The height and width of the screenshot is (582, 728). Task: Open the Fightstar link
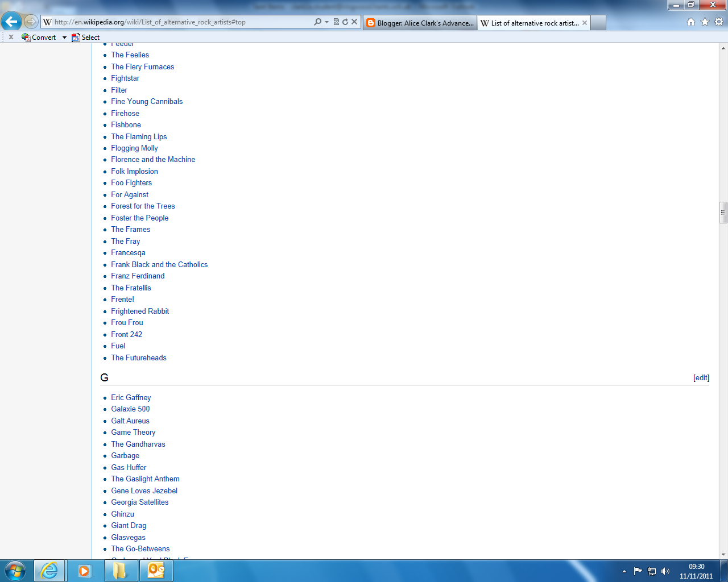(x=125, y=78)
